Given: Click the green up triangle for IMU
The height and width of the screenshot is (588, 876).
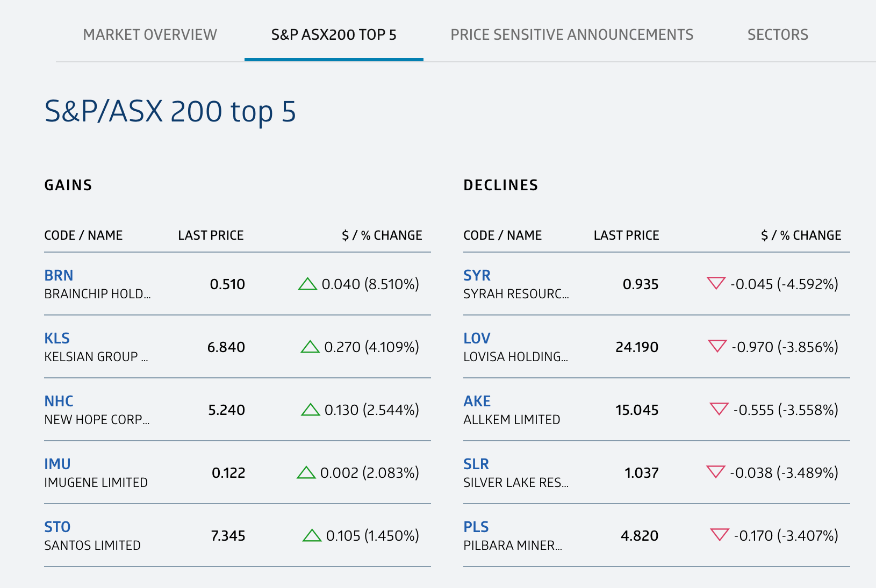Looking at the screenshot, I should click(306, 472).
